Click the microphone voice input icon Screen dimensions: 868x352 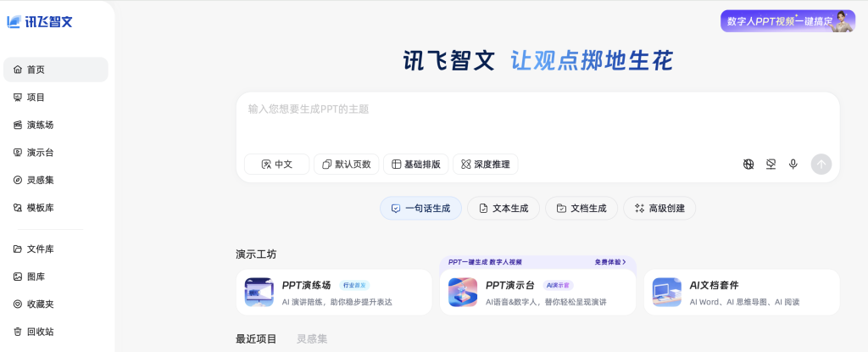pyautogui.click(x=793, y=164)
